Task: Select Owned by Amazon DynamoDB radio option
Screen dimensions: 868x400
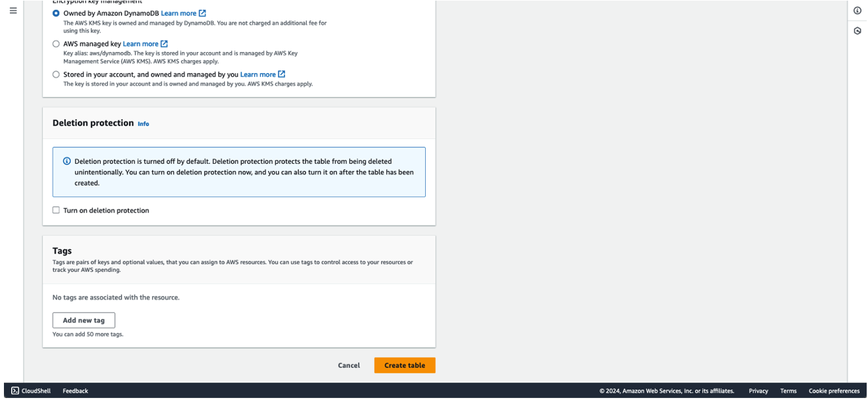Action: pyautogui.click(x=56, y=13)
